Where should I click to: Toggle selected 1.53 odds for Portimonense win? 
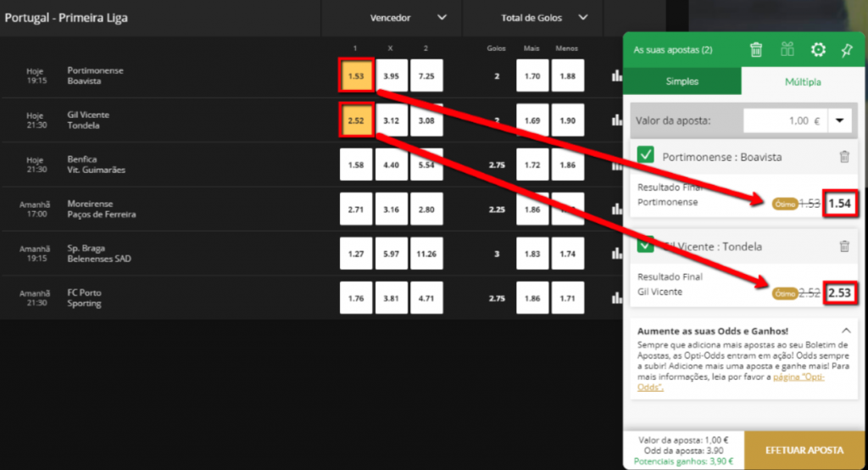pyautogui.click(x=355, y=76)
